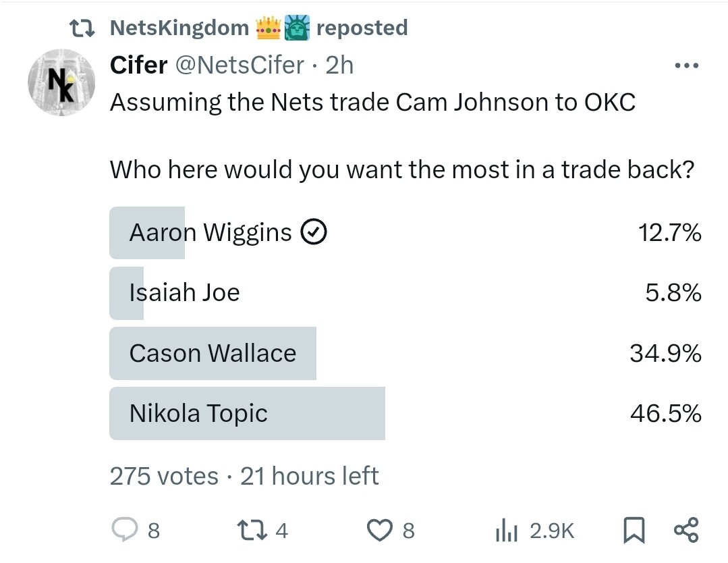Open view analytics bar chart icon
The image size is (728, 563).
[506, 531]
